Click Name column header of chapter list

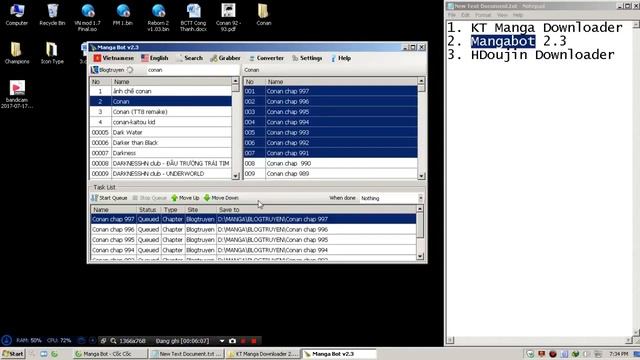(341, 82)
